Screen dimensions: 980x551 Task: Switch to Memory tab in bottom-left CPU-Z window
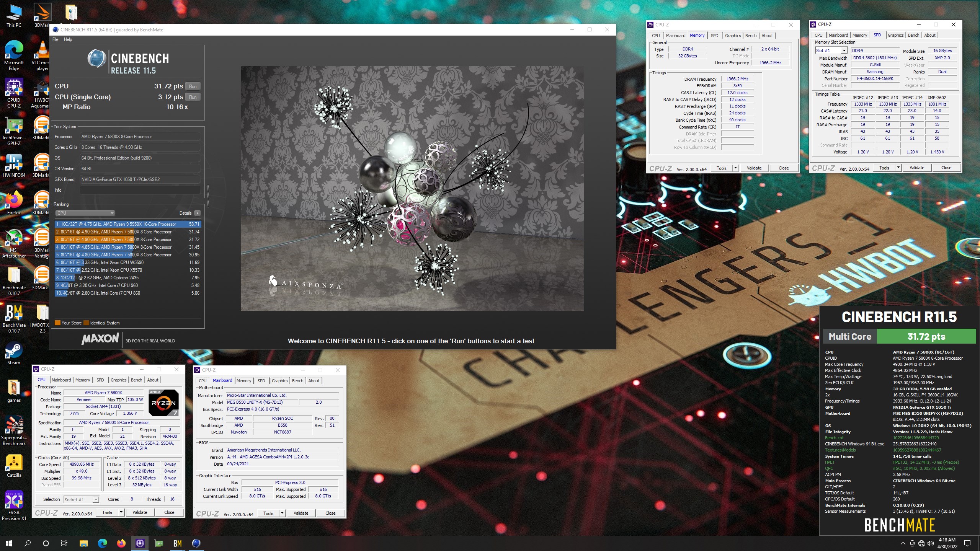click(x=83, y=380)
